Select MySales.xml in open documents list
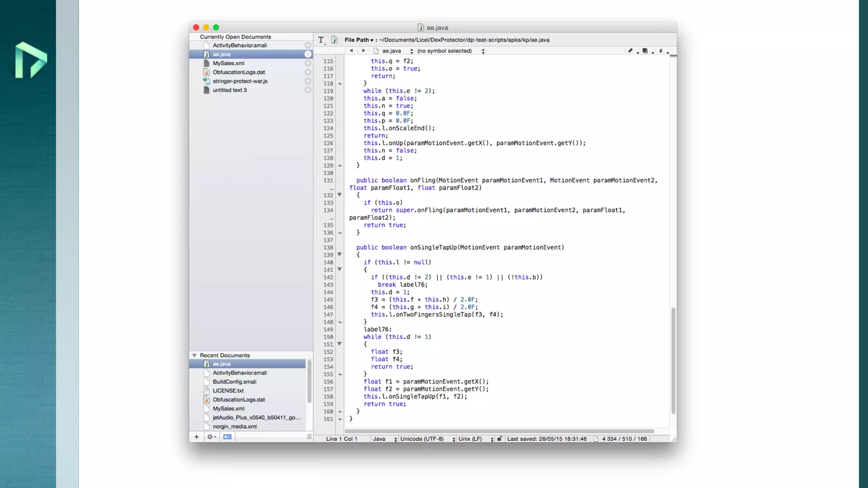868x488 pixels. [228, 63]
